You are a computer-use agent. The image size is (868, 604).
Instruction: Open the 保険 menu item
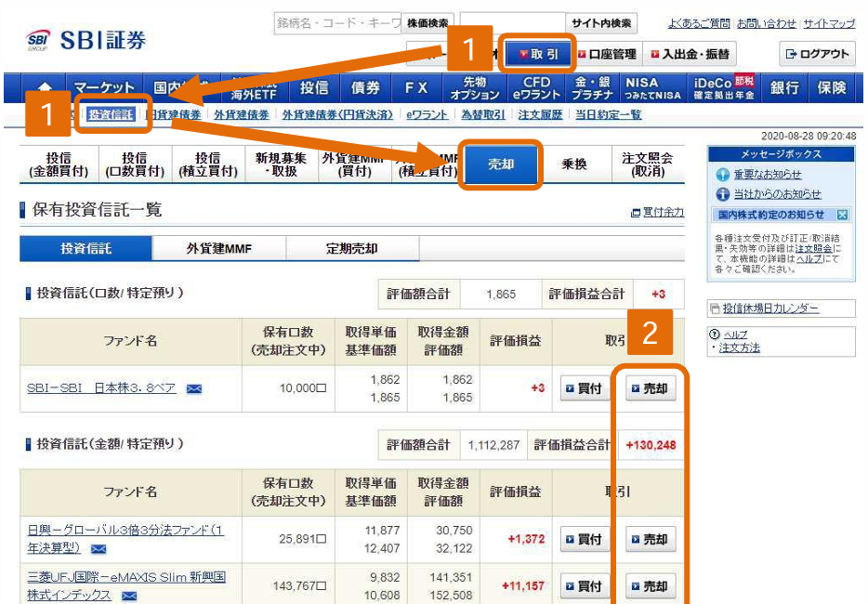[832, 87]
